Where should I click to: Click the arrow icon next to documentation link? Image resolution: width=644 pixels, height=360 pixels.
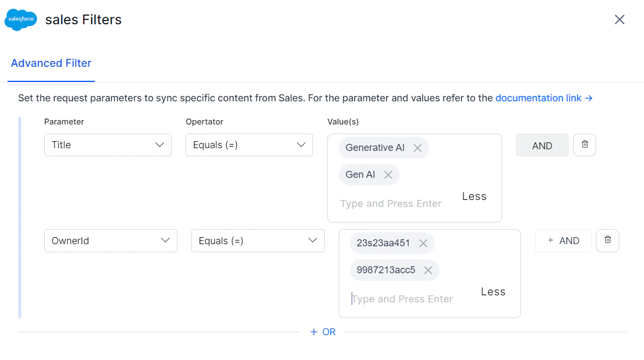(x=588, y=98)
